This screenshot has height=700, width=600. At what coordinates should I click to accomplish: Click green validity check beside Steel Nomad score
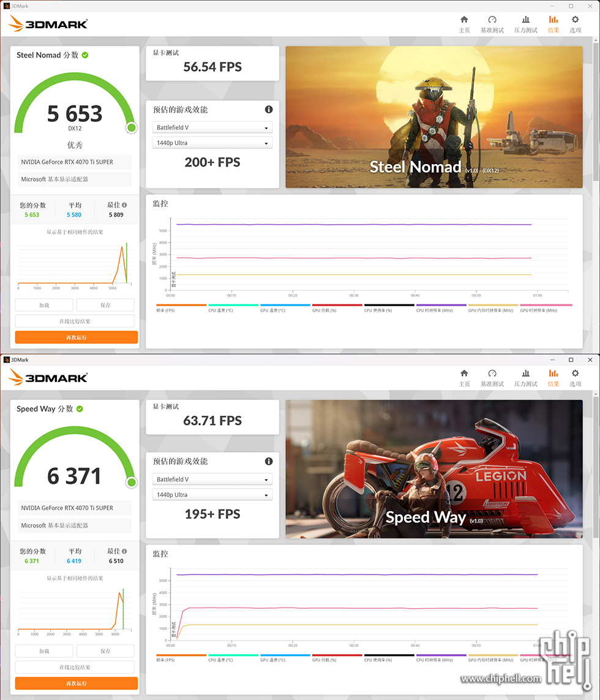click(85, 55)
